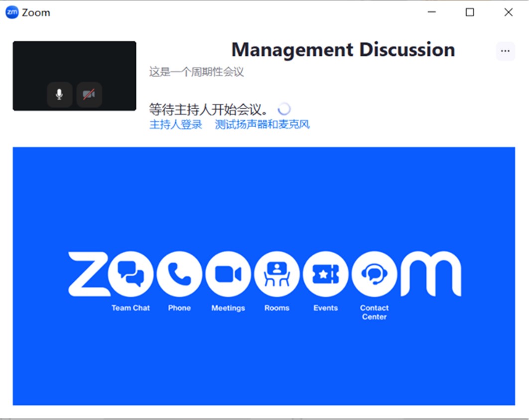The image size is (529, 420).
Task: Enable the camera from the preview thumbnail
Action: click(x=89, y=94)
